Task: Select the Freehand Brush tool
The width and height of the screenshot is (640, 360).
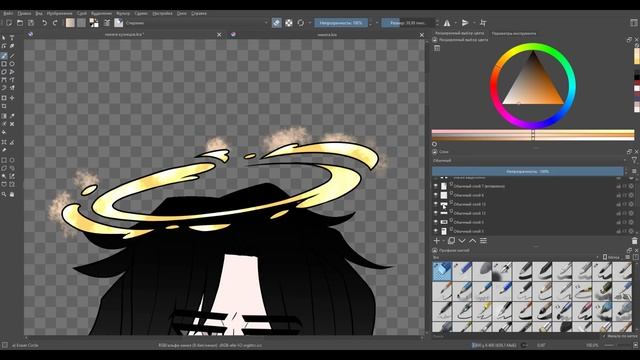Action: click(x=4, y=56)
